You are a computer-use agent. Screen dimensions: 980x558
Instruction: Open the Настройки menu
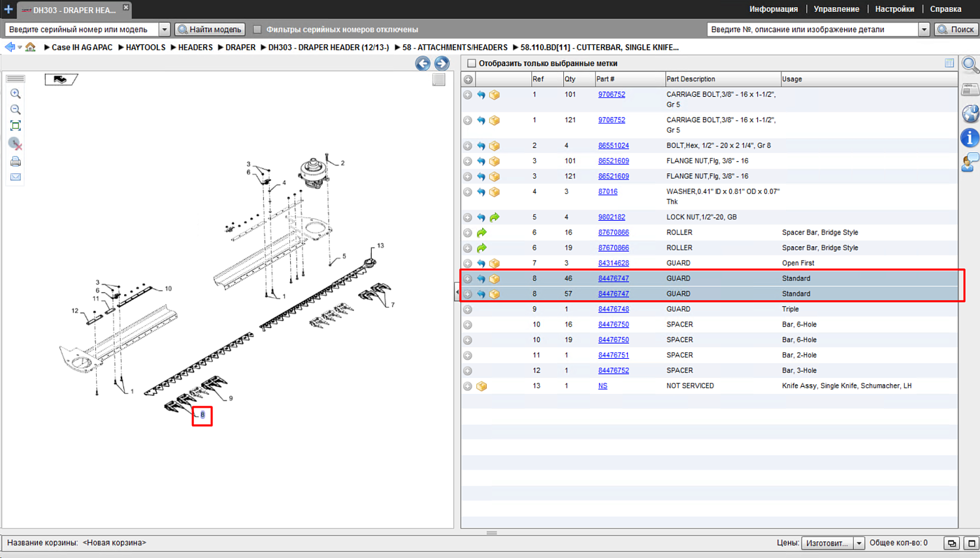(x=894, y=9)
